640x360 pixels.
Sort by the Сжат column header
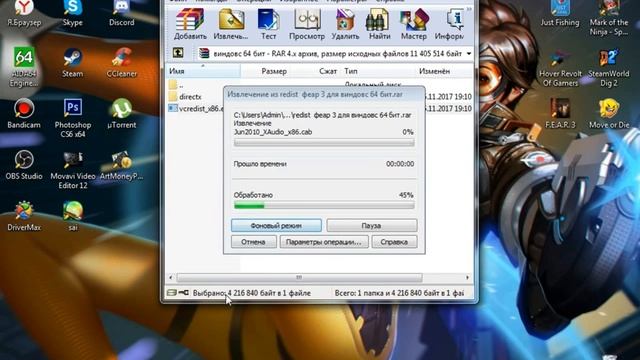(x=328, y=71)
